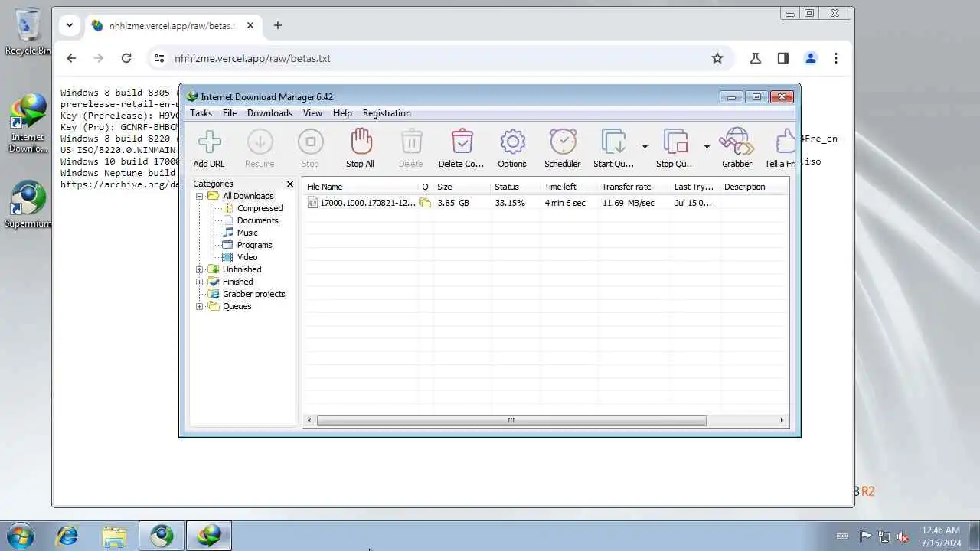This screenshot has height=551, width=980.
Task: Select the Programs category
Action: click(x=254, y=245)
